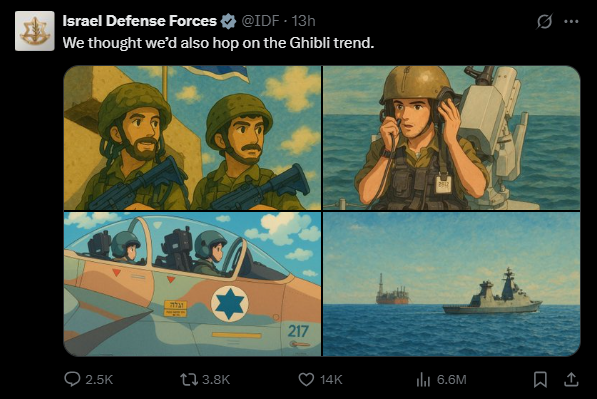597x399 pixels.
Task: Open the 13h timestamp link
Action: [303, 21]
